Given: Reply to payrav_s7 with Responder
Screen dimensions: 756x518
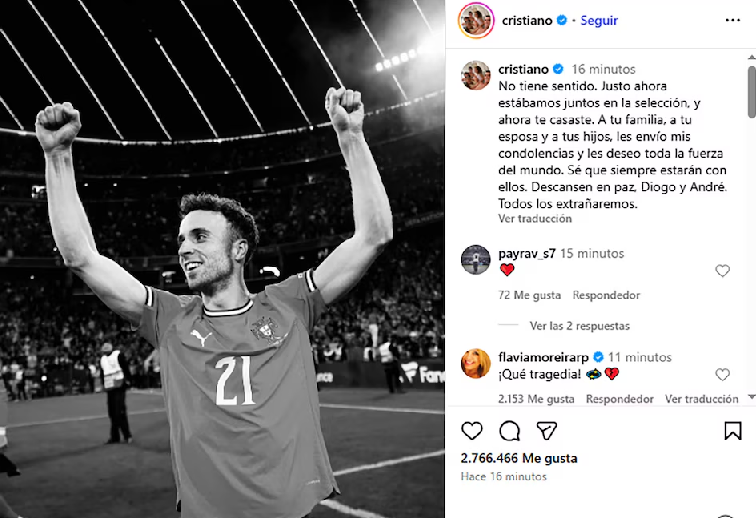Looking at the screenshot, I should pyautogui.click(x=606, y=295).
